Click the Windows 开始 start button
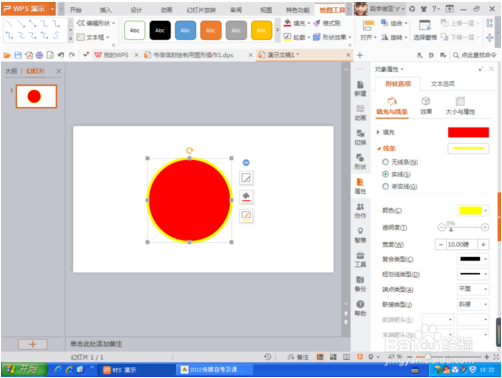The height and width of the screenshot is (378, 502). (x=24, y=369)
